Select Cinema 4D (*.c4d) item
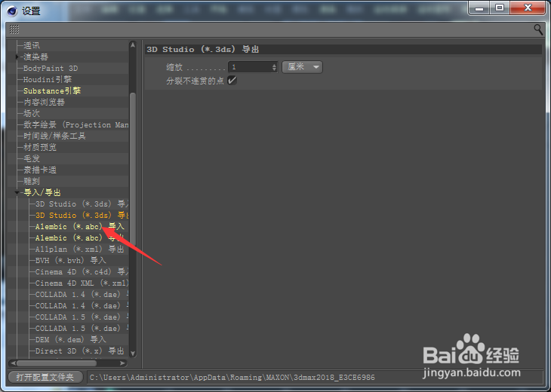This screenshot has height=392, width=551. point(82,271)
